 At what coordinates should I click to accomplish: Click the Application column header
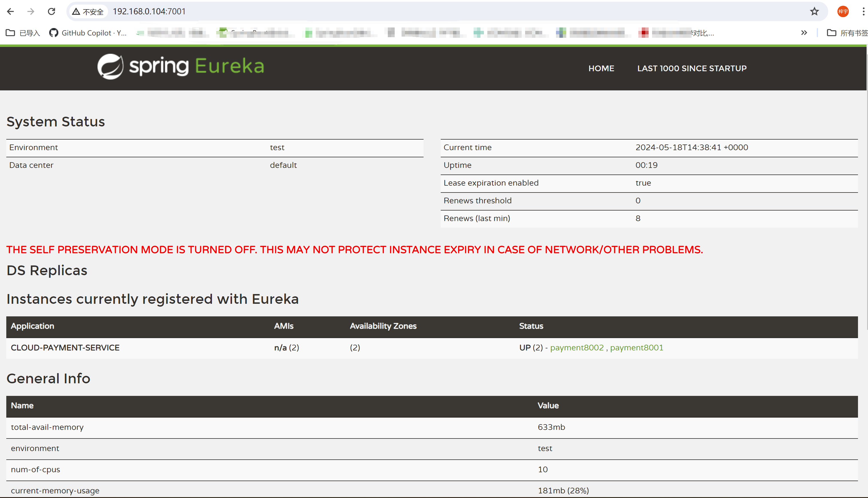pyautogui.click(x=33, y=326)
